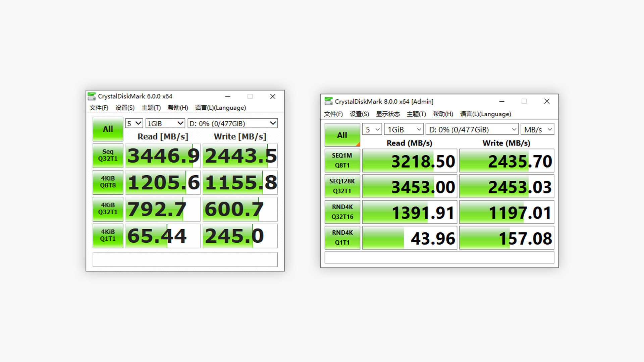The width and height of the screenshot is (644, 362).
Task: Click the comment field in 8.0.0 window
Action: pyautogui.click(x=439, y=257)
